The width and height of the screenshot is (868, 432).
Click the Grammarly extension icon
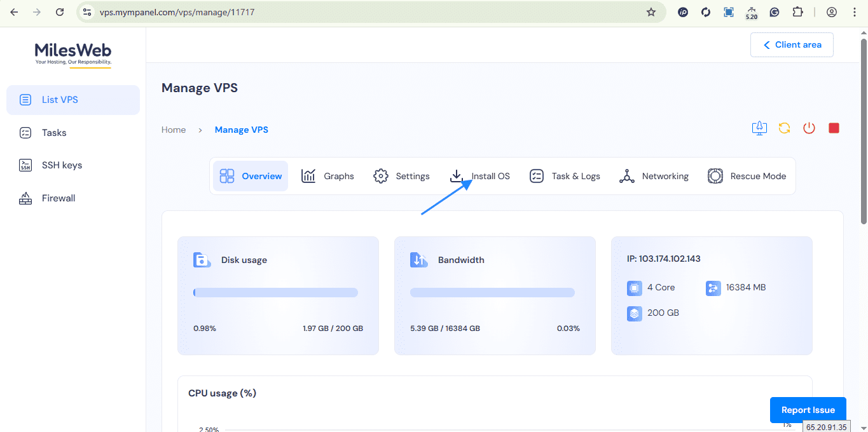[775, 12]
